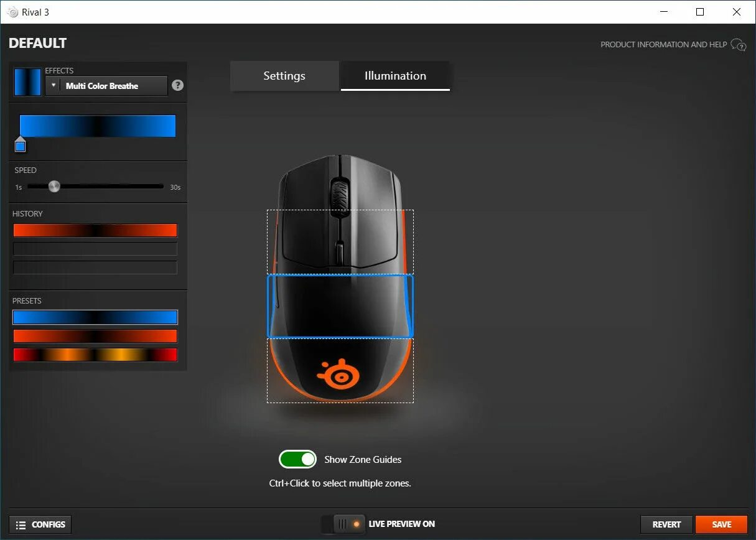
Task: Select the blue middle illumination zone
Action: [340, 306]
